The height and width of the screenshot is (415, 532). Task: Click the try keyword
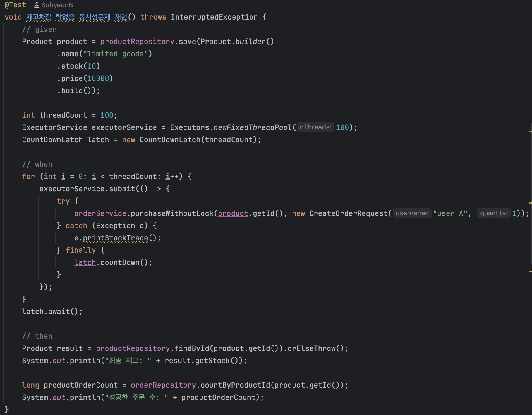tap(63, 201)
